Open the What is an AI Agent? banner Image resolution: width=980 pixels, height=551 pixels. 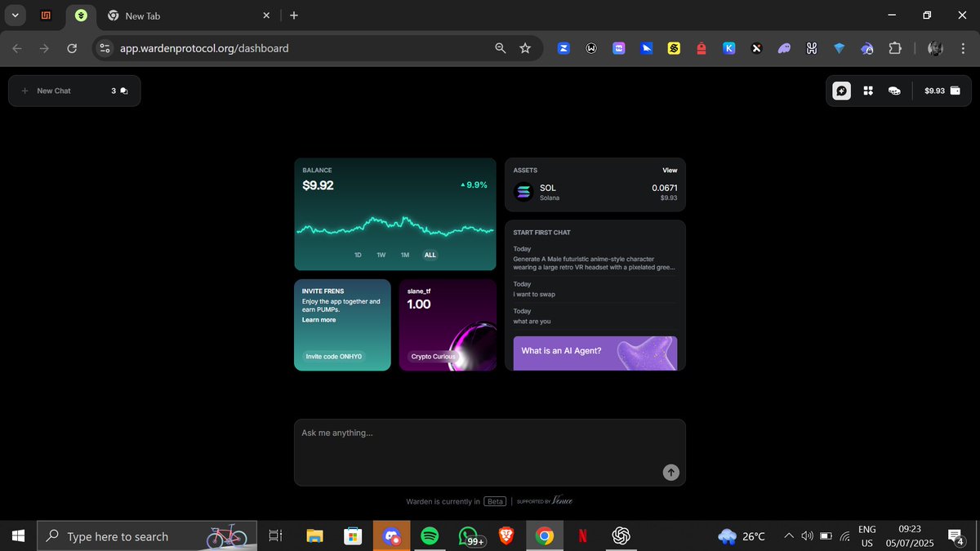[595, 353]
